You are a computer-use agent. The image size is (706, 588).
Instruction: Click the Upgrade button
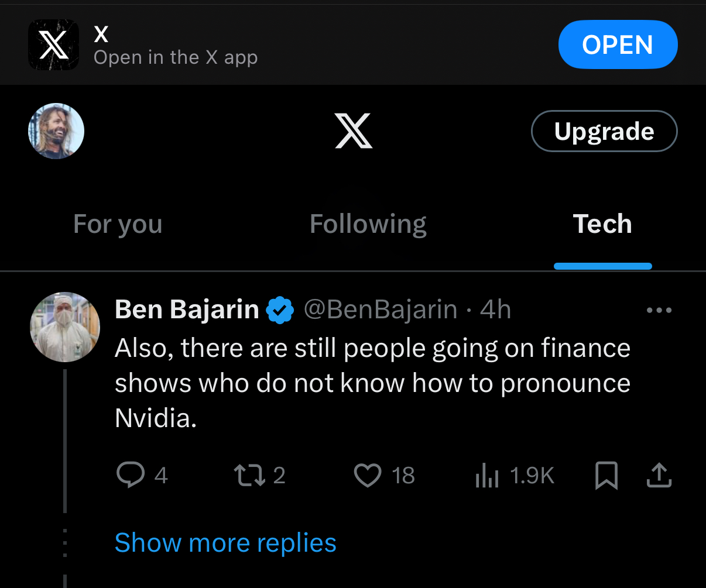(x=604, y=131)
